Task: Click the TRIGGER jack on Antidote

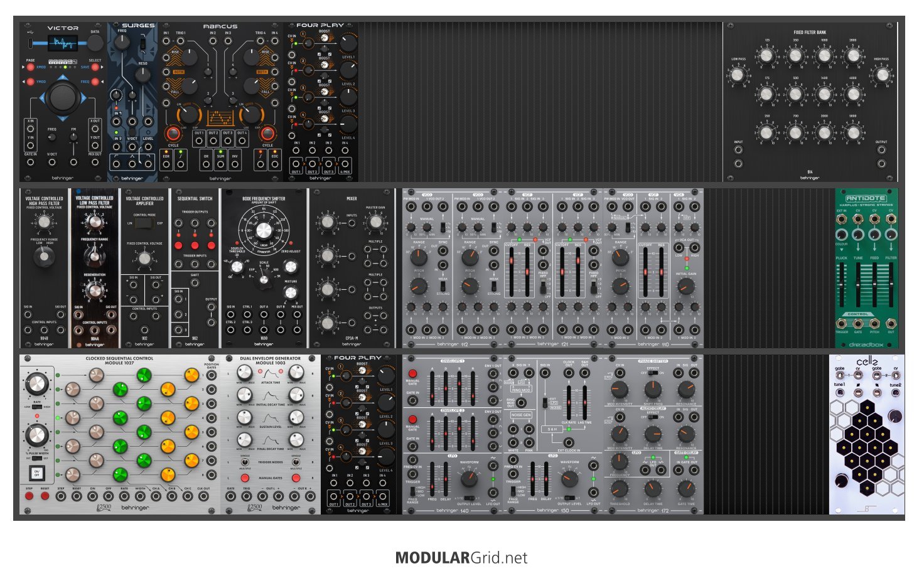Action: point(842,324)
